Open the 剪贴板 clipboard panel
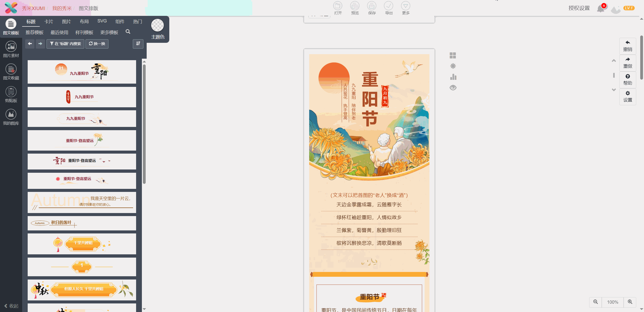 click(11, 95)
